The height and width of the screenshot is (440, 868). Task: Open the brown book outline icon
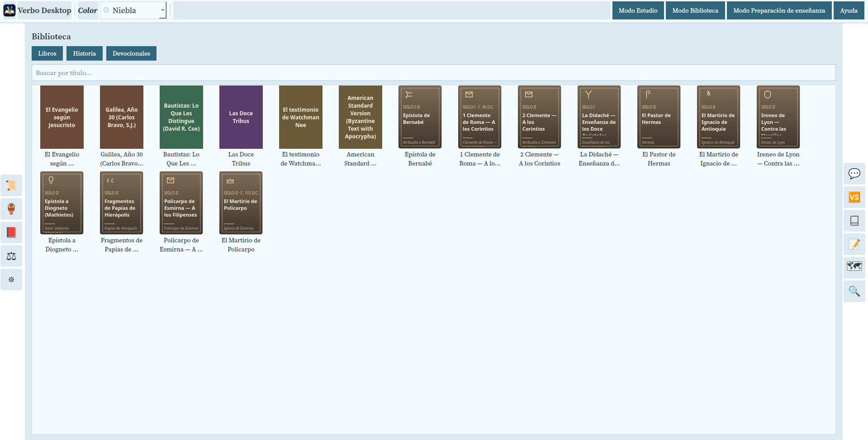coord(854,221)
